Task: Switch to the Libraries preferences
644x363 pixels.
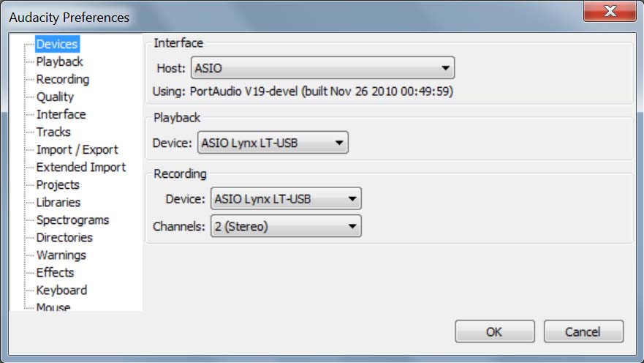Action: [58, 203]
